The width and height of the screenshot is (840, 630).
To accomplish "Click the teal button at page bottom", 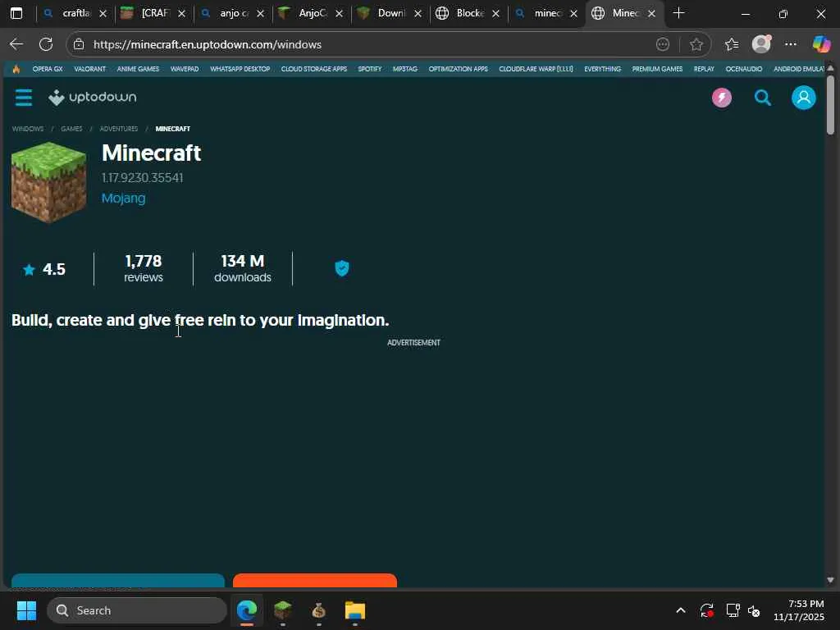I will pos(118,581).
